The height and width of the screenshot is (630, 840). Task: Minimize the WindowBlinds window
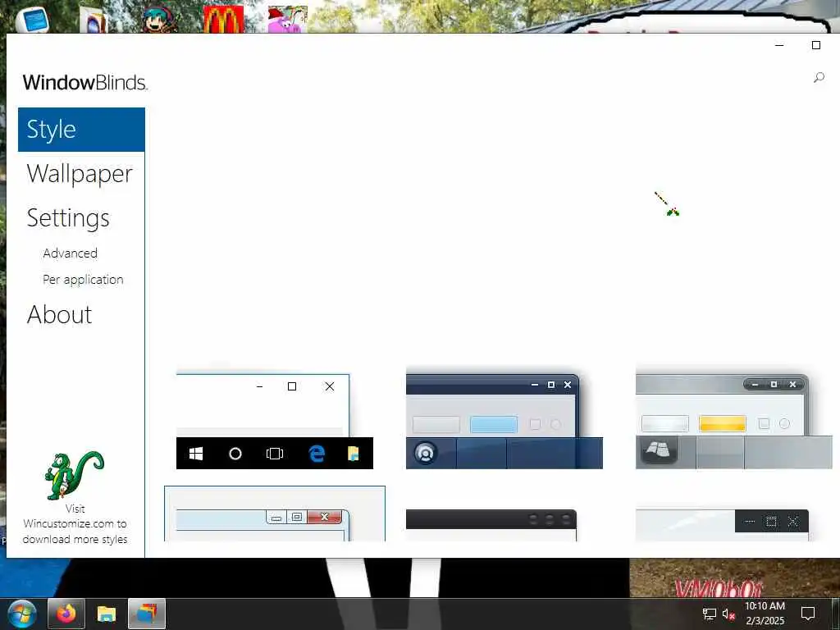coord(779,46)
